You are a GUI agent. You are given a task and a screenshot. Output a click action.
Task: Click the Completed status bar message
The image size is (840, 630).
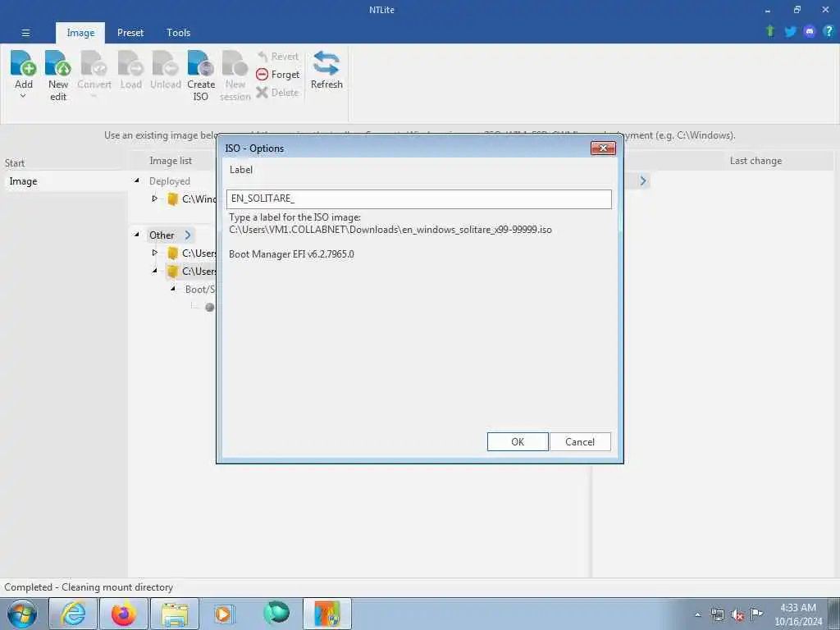(89, 587)
